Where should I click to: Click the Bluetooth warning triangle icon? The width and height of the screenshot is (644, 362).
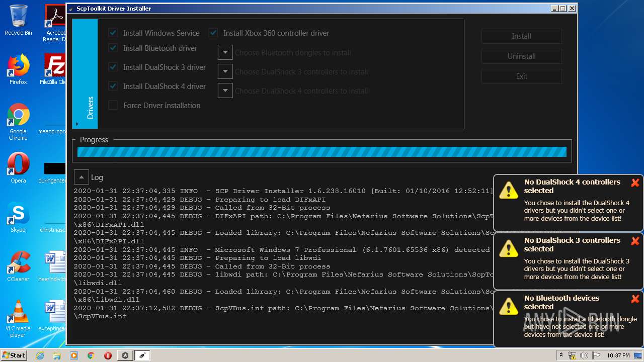509,306
